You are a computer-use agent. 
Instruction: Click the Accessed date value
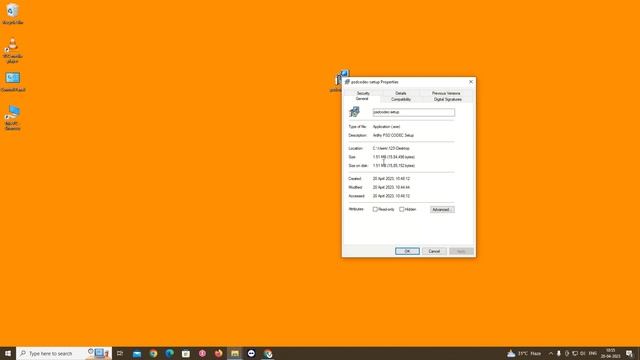tap(391, 196)
